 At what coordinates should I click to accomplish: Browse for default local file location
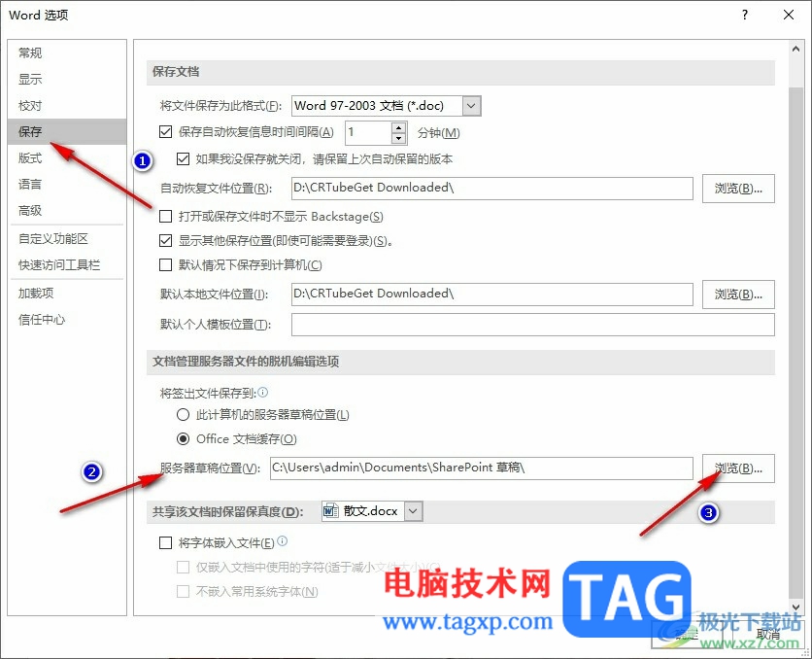pyautogui.click(x=738, y=295)
